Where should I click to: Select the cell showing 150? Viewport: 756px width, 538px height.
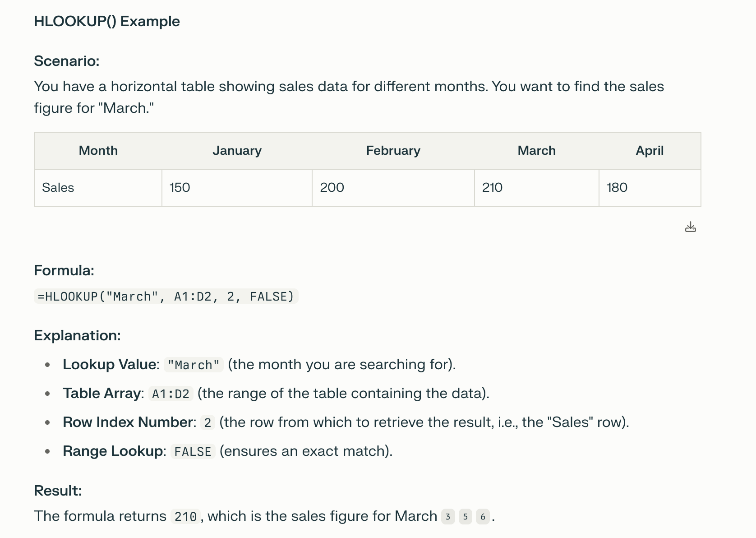coord(237,188)
